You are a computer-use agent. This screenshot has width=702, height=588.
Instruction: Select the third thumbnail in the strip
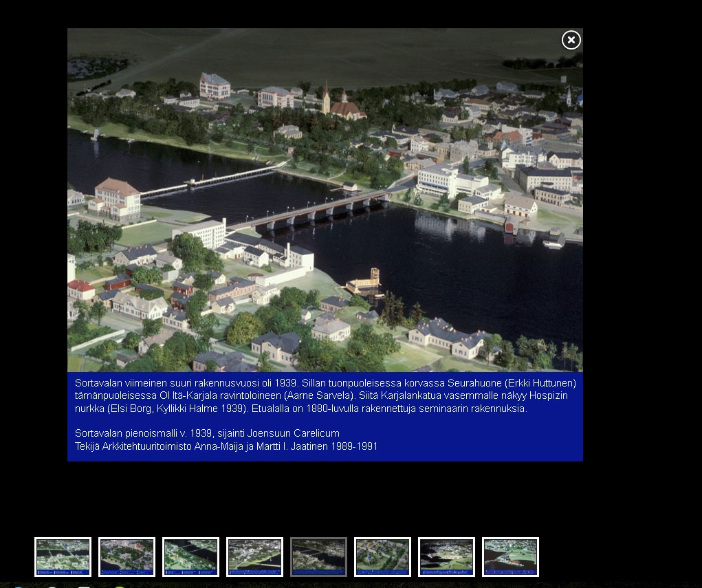(x=190, y=556)
